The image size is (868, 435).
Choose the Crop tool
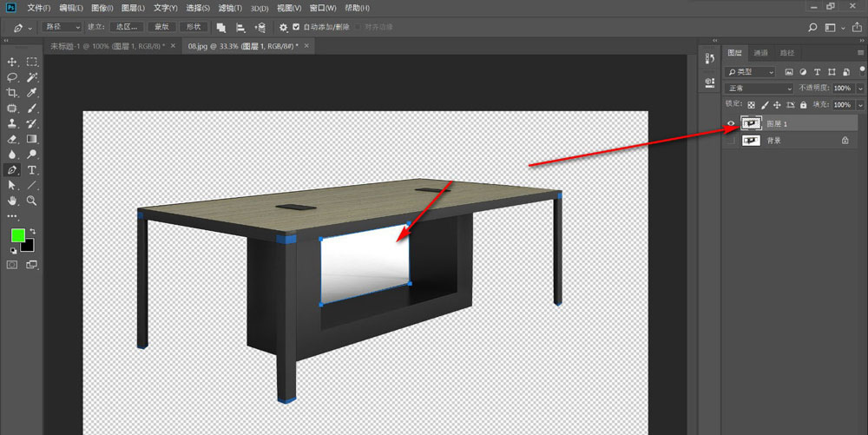[12, 93]
